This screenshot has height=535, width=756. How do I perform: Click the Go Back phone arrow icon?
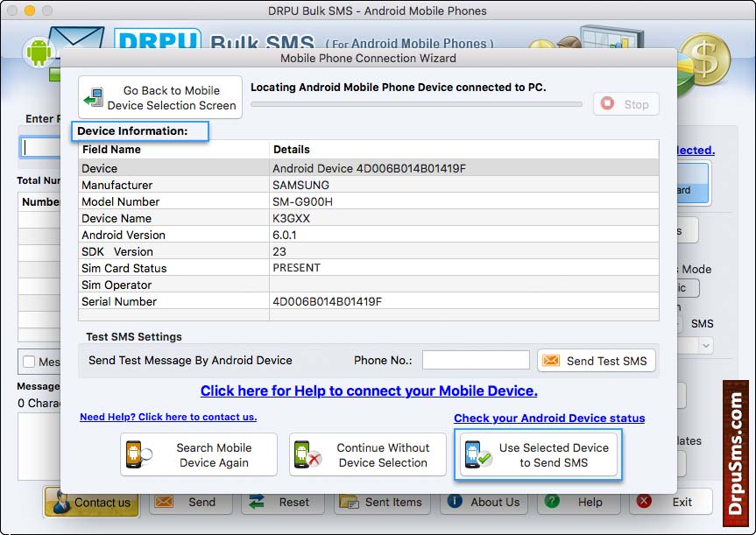pyautogui.click(x=94, y=97)
